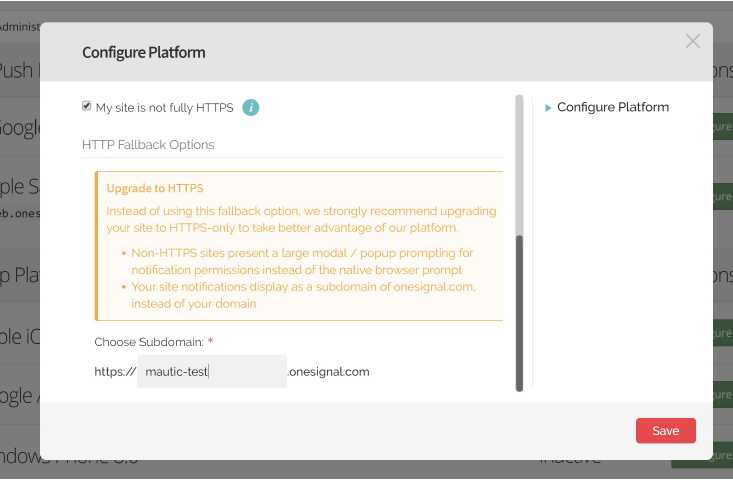Screen dimensions: 733x480
Task: Click the 'My site is not fully HTTPS' label
Action: [164, 107]
